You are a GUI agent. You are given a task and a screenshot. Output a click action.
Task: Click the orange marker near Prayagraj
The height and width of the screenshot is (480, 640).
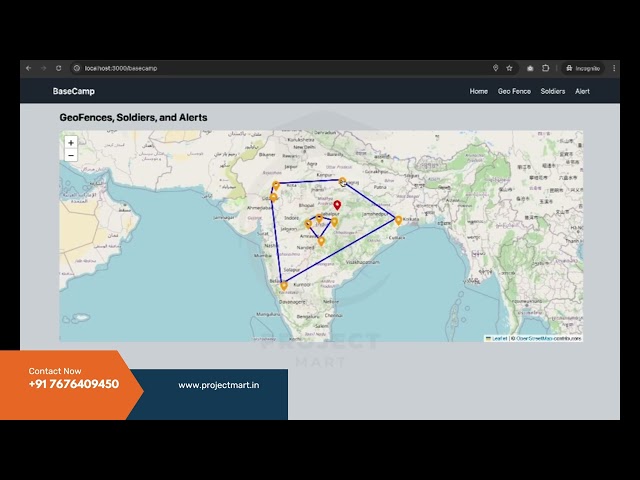pyautogui.click(x=342, y=182)
